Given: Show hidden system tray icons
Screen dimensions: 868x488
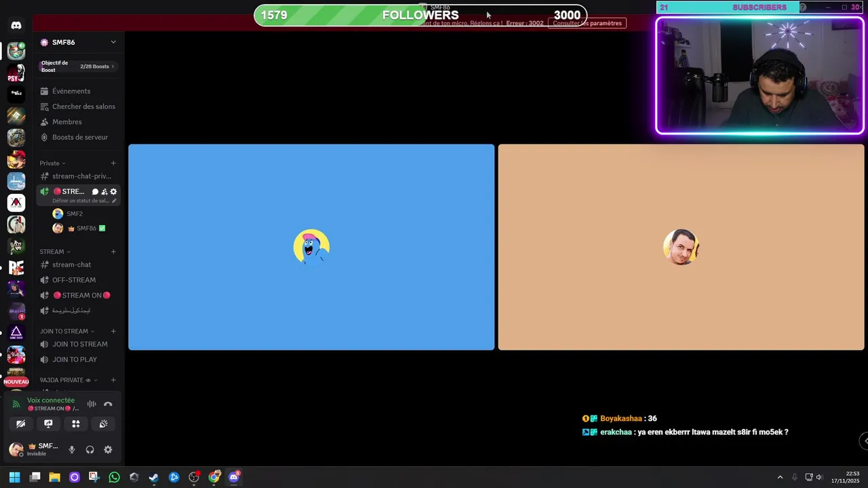Looking at the screenshot, I should coord(780,477).
